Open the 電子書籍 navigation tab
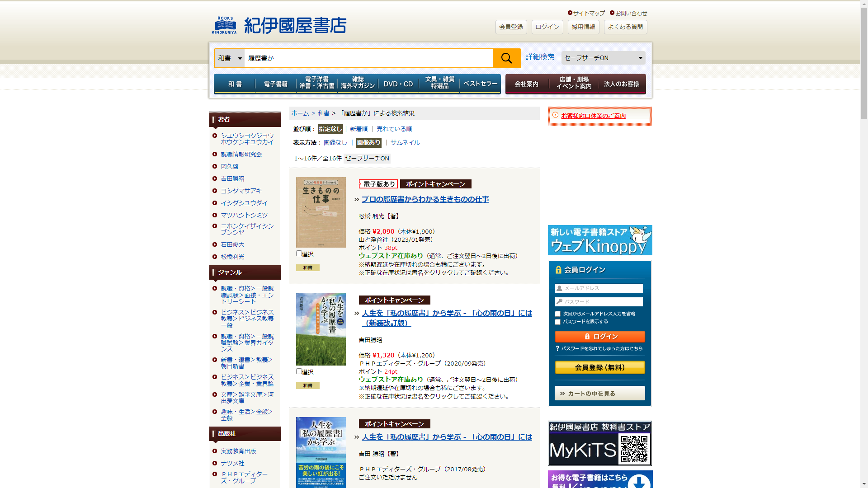Image resolution: width=868 pixels, height=488 pixels. [x=275, y=84]
